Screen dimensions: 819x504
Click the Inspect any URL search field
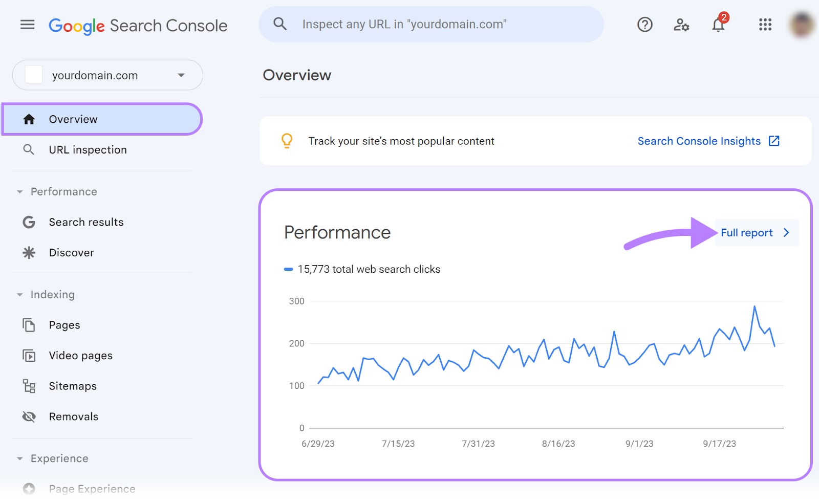tap(430, 24)
